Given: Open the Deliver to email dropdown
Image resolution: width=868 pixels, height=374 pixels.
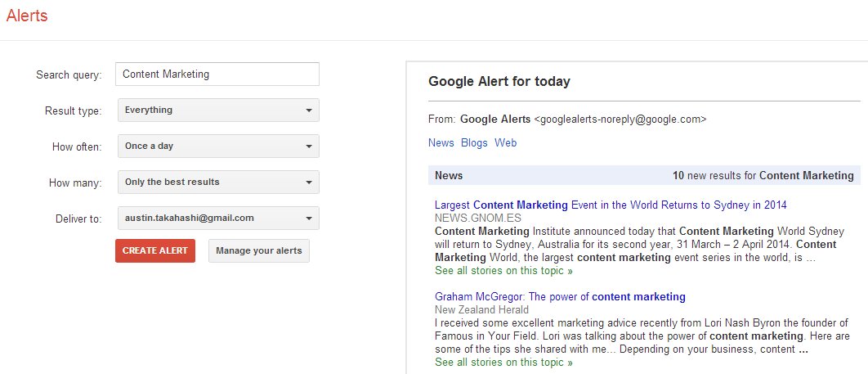Looking at the screenshot, I should (x=218, y=218).
